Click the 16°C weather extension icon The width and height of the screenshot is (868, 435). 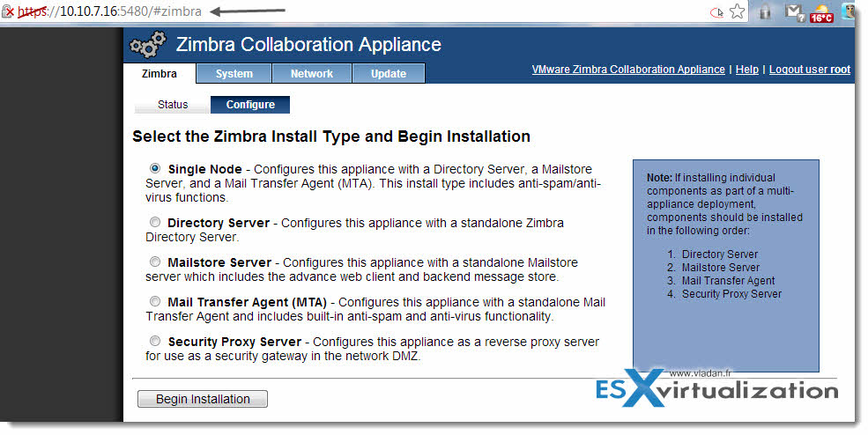(821, 13)
